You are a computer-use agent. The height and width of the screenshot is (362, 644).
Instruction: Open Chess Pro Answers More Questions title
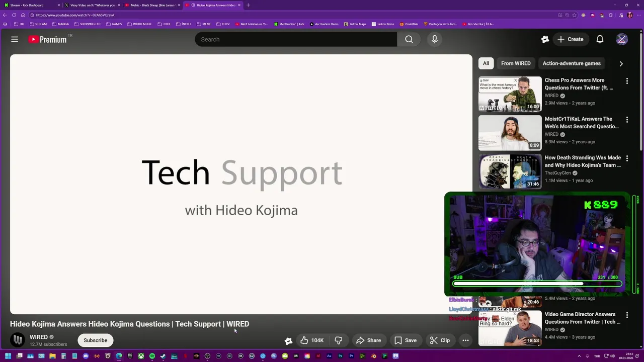tap(579, 84)
